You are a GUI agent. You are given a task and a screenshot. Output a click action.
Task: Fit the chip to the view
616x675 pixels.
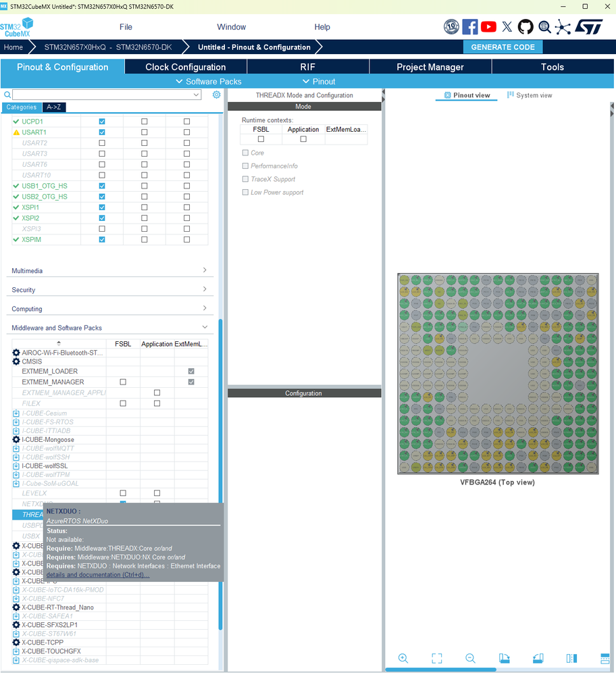[436, 658]
